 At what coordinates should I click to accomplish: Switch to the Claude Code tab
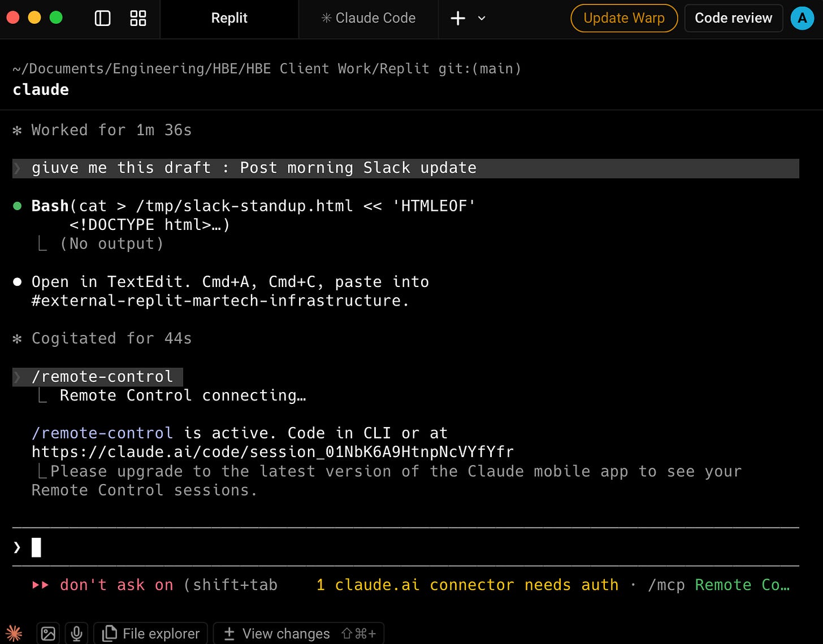369,18
